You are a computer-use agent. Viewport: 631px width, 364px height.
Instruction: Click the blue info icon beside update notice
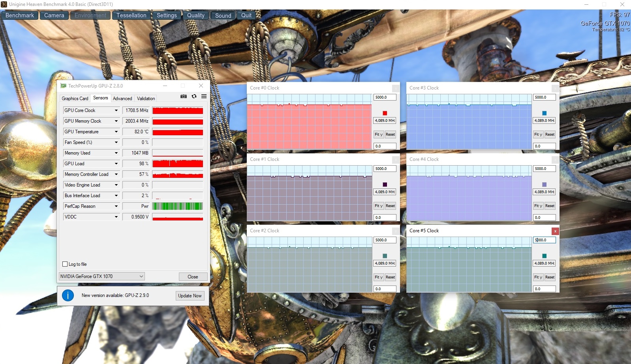pyautogui.click(x=68, y=295)
